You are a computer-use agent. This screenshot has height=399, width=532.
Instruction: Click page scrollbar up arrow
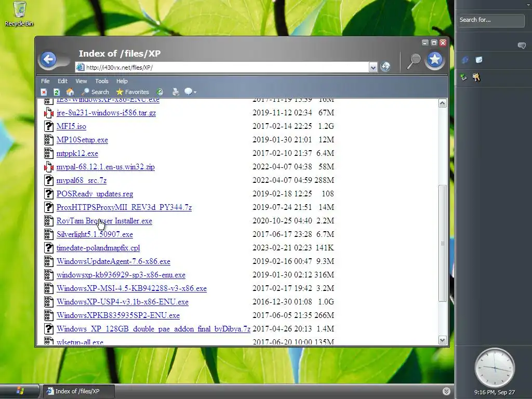pos(442,103)
